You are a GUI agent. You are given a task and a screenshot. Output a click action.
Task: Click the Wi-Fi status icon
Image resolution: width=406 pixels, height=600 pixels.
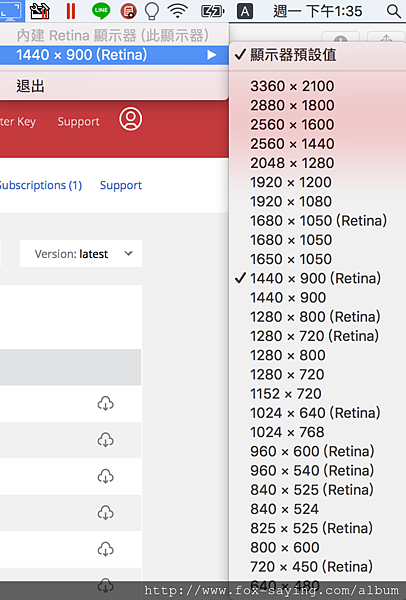(178, 11)
